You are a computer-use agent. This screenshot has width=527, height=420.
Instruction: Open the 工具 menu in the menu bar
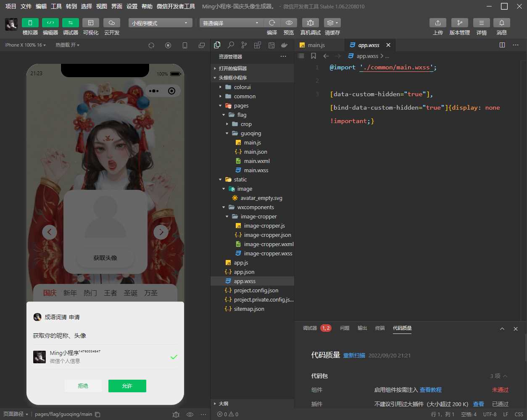click(x=55, y=6)
